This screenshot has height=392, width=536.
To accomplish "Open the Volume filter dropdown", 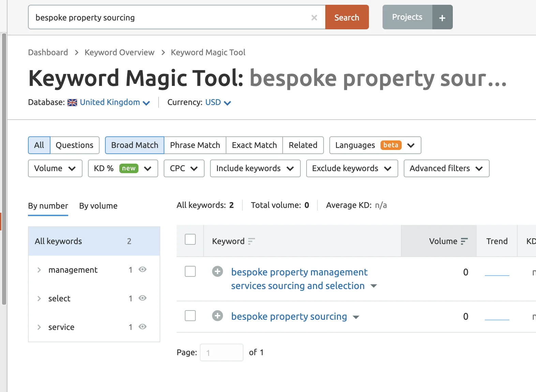I will tap(55, 168).
